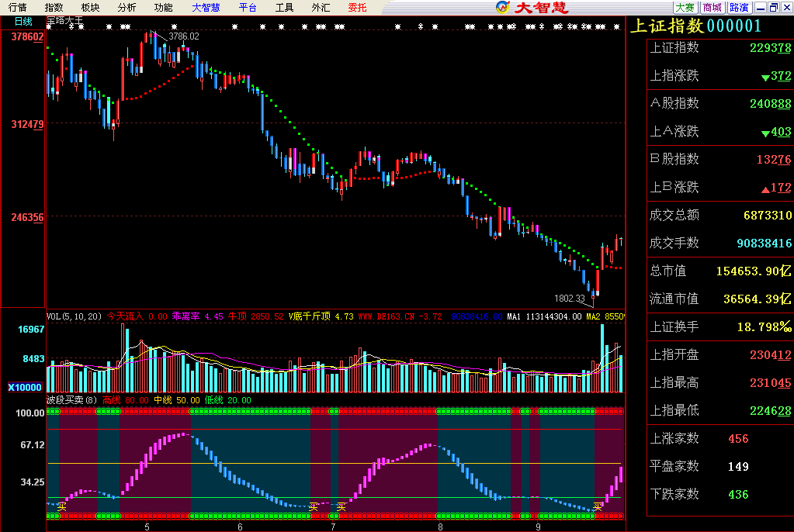Click the 16967 volume axis label
The height and width of the screenshot is (532, 794).
pyautogui.click(x=31, y=330)
